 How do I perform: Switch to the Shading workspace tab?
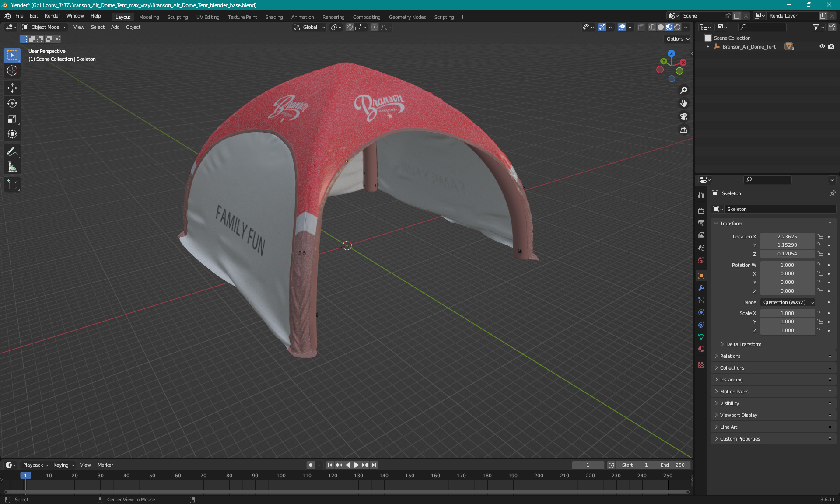(x=274, y=17)
